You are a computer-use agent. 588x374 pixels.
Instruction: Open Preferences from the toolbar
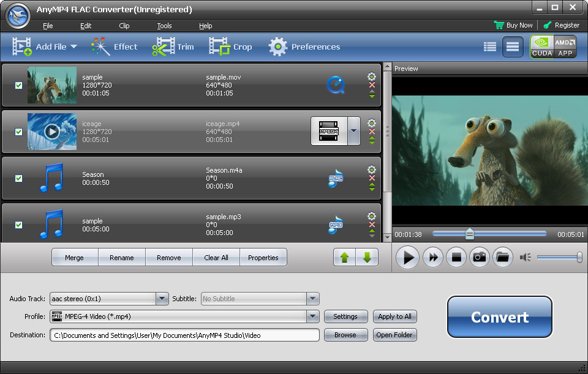[304, 47]
